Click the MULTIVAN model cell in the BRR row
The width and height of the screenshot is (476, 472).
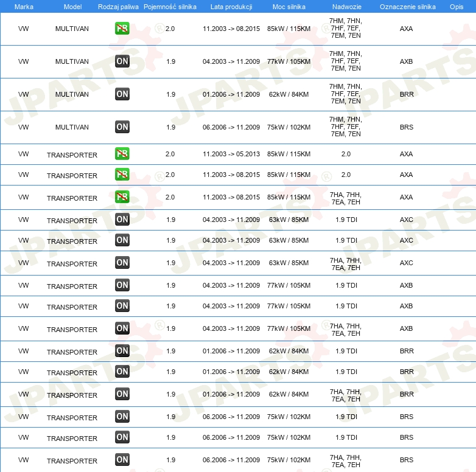point(72,94)
